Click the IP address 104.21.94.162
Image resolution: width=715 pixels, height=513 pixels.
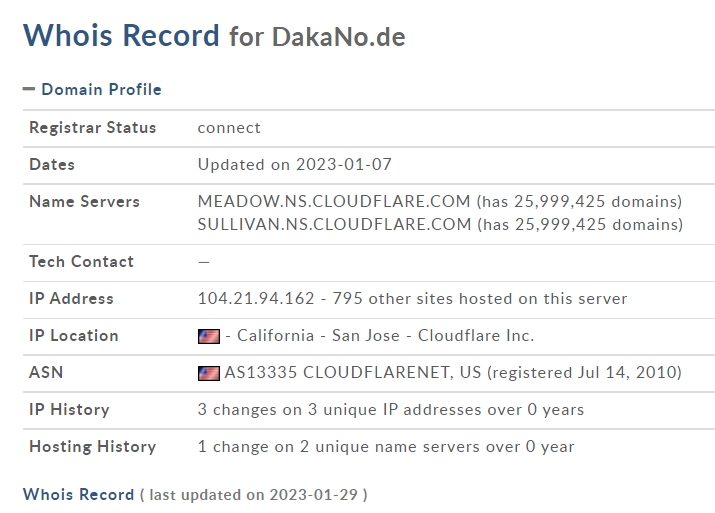click(x=256, y=299)
